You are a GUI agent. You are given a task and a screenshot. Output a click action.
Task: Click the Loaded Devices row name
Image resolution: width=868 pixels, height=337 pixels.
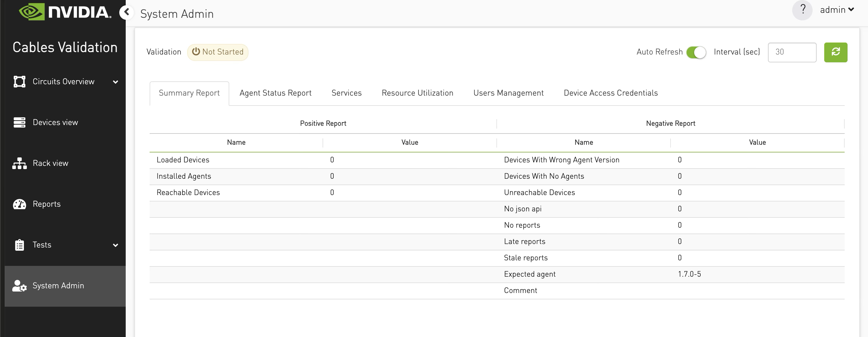(x=183, y=160)
